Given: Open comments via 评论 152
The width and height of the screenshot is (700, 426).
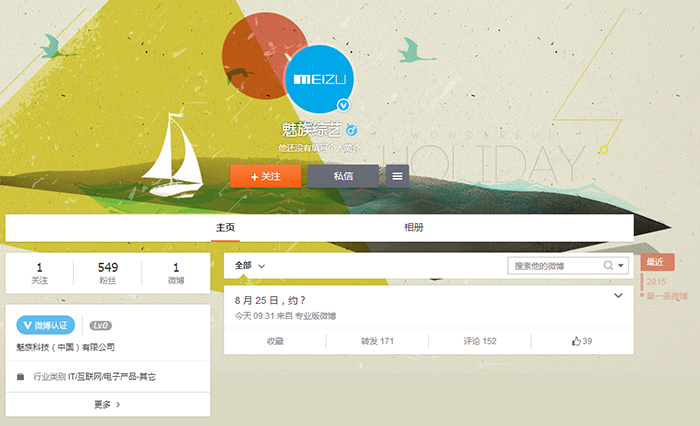Looking at the screenshot, I should [480, 341].
